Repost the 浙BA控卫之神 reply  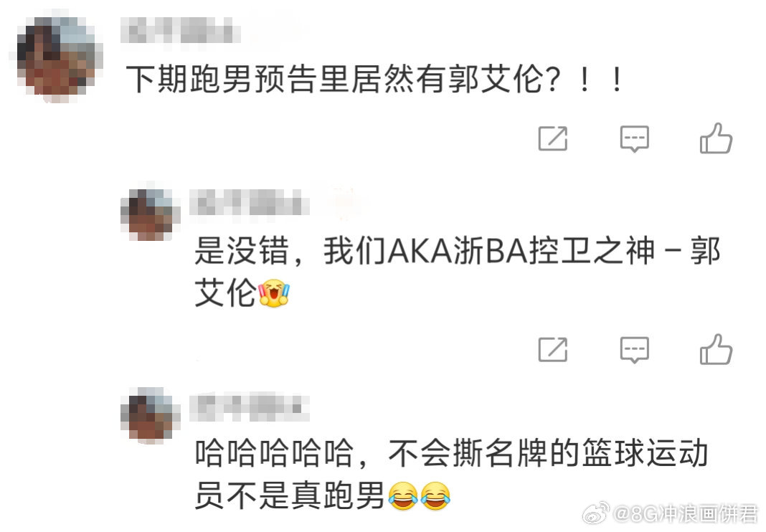(x=552, y=349)
